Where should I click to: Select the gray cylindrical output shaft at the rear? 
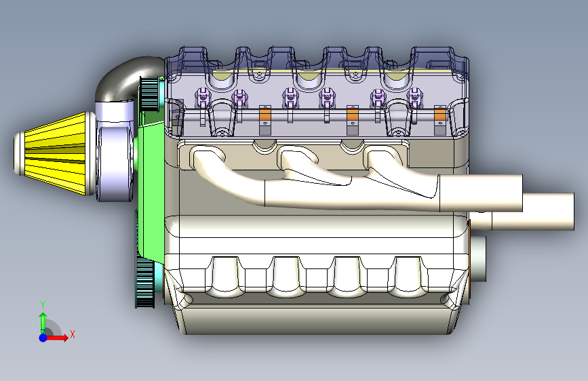(477, 259)
